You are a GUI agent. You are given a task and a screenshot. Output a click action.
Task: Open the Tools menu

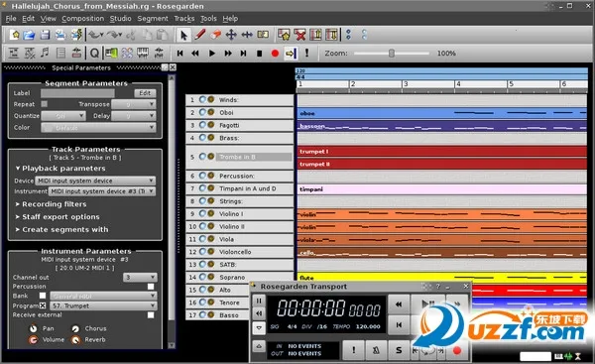[x=208, y=18]
